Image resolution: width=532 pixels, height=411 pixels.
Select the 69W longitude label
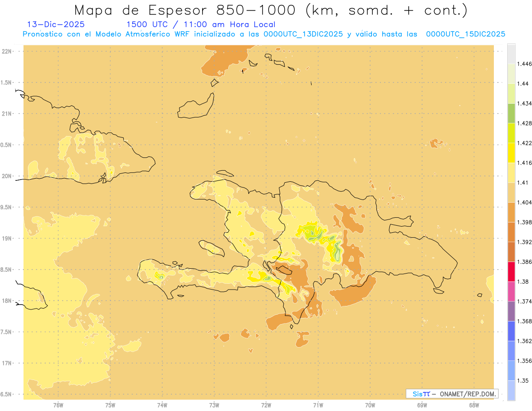tap(422, 406)
